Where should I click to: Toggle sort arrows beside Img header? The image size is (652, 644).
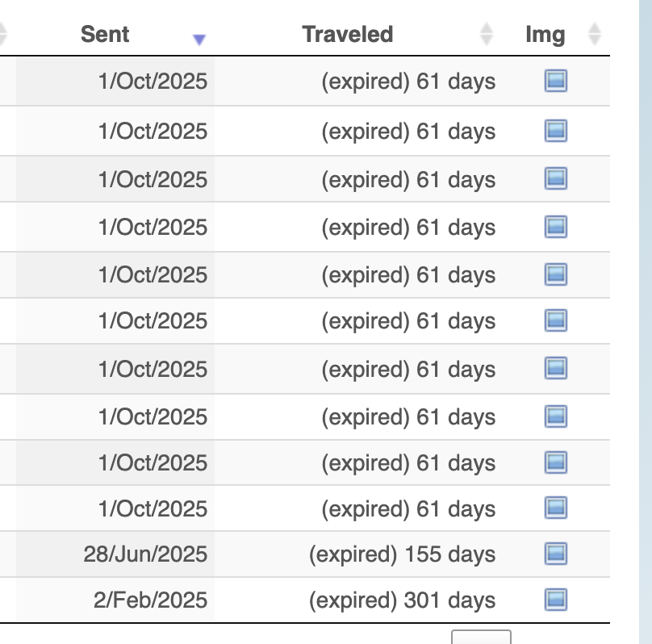pyautogui.click(x=595, y=34)
